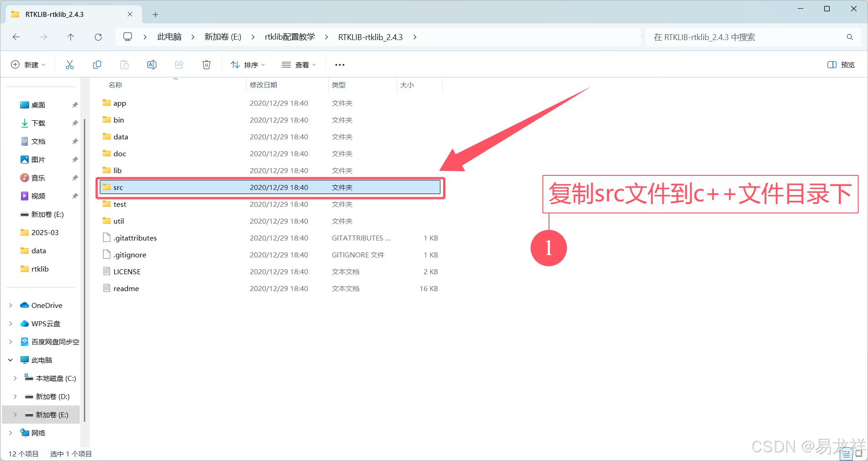
Task: Rename the src folder
Action: tap(151, 65)
